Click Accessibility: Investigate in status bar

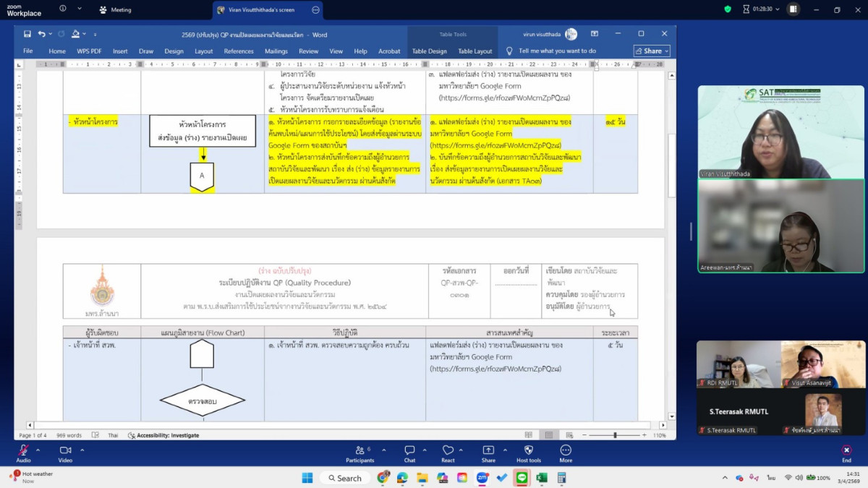point(163,435)
